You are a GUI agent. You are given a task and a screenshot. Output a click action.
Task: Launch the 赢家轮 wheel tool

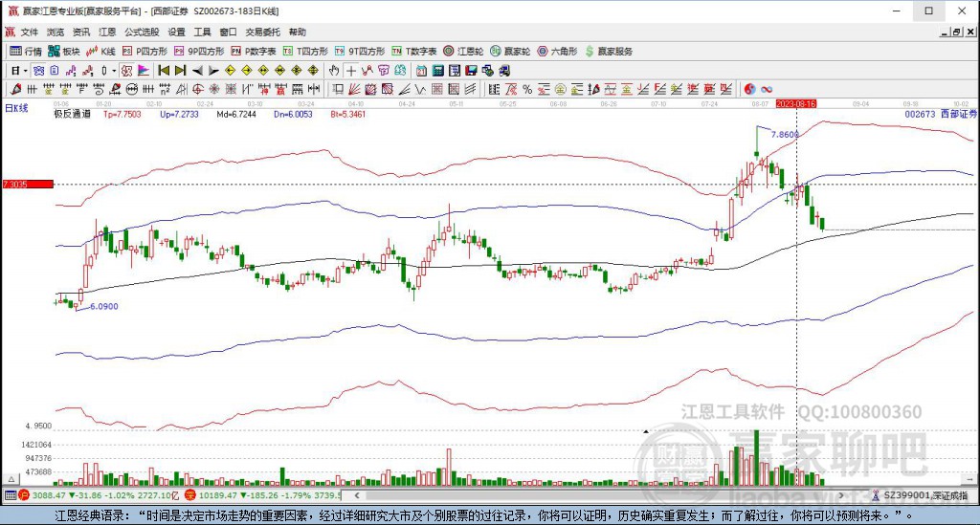tap(510, 52)
